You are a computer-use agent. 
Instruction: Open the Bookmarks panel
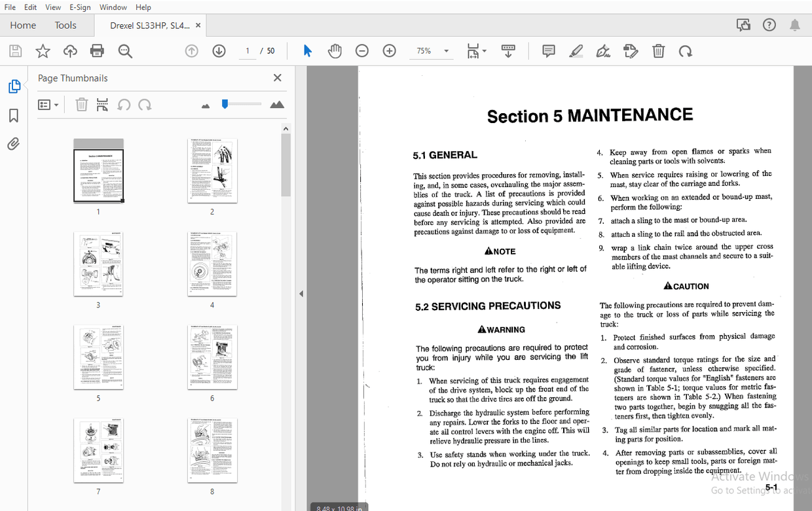pyautogui.click(x=13, y=115)
